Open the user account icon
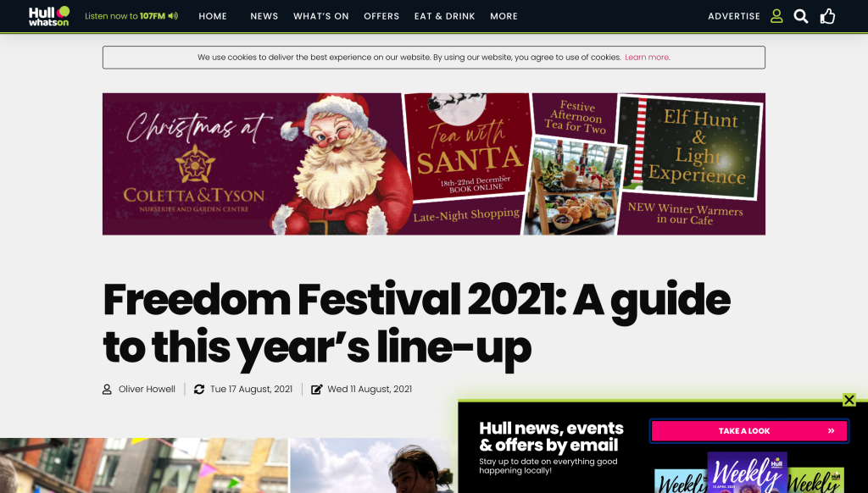This screenshot has height=493, width=868. point(776,16)
